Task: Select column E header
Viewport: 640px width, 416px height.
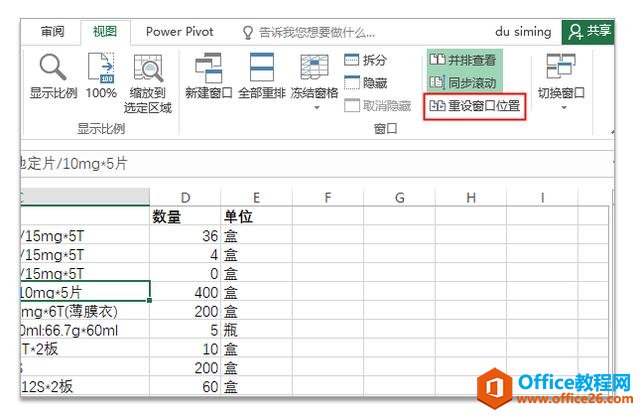Action: (256, 198)
